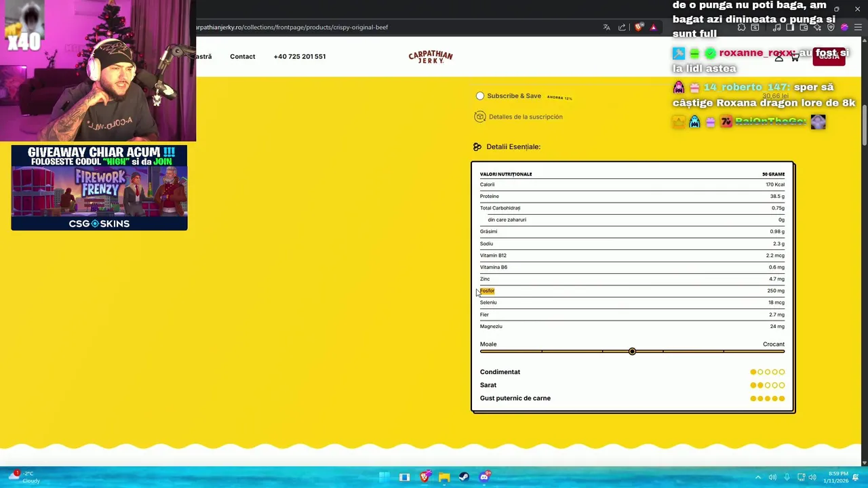The image size is (868, 488).
Task: Click the Moale–Crocant texture slider thumb
Action: pyautogui.click(x=632, y=351)
